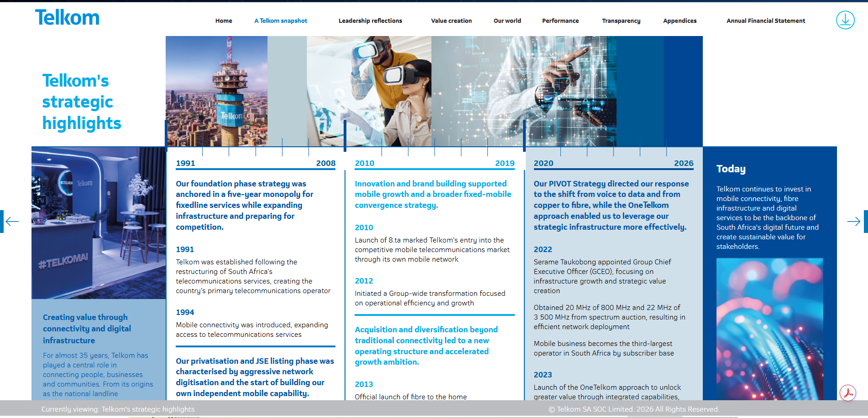Click the download icon in header
The width and height of the screenshot is (868, 418).
tap(845, 20)
